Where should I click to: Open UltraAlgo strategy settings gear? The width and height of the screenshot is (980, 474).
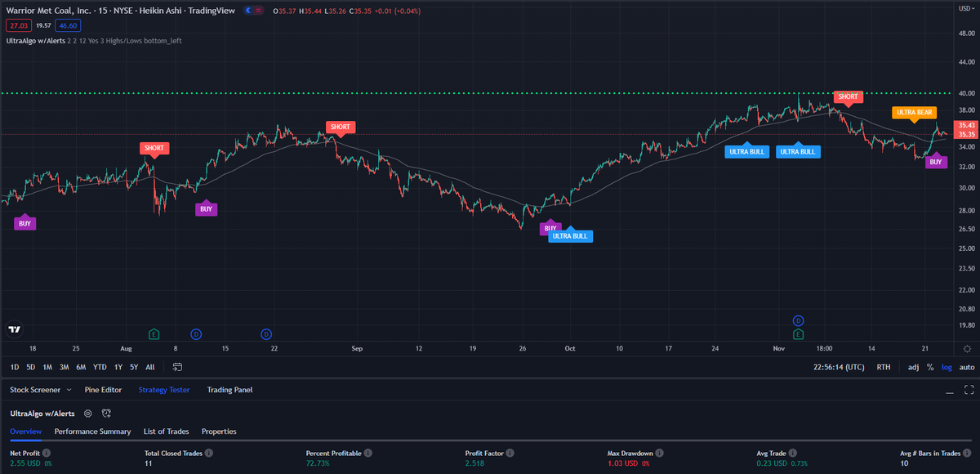pos(87,414)
